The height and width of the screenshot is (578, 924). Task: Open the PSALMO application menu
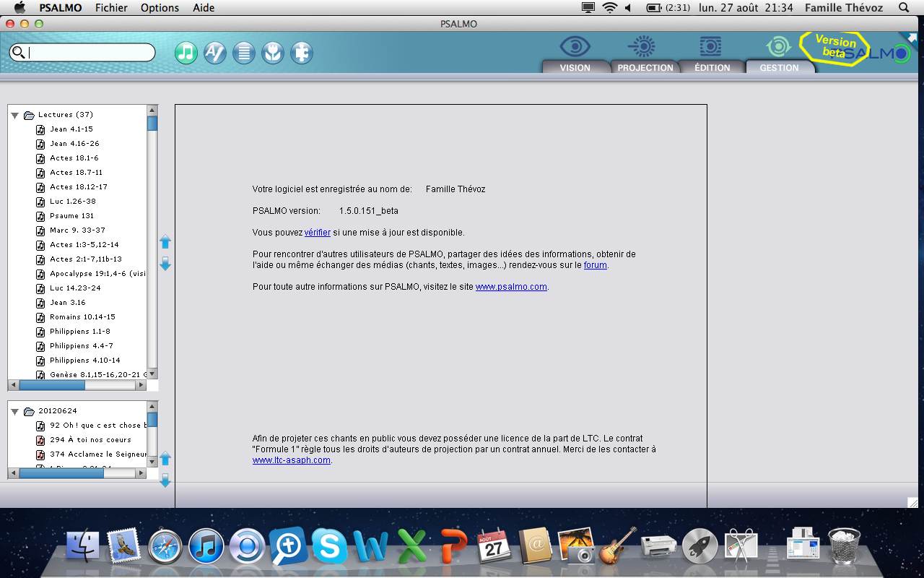(60, 7)
